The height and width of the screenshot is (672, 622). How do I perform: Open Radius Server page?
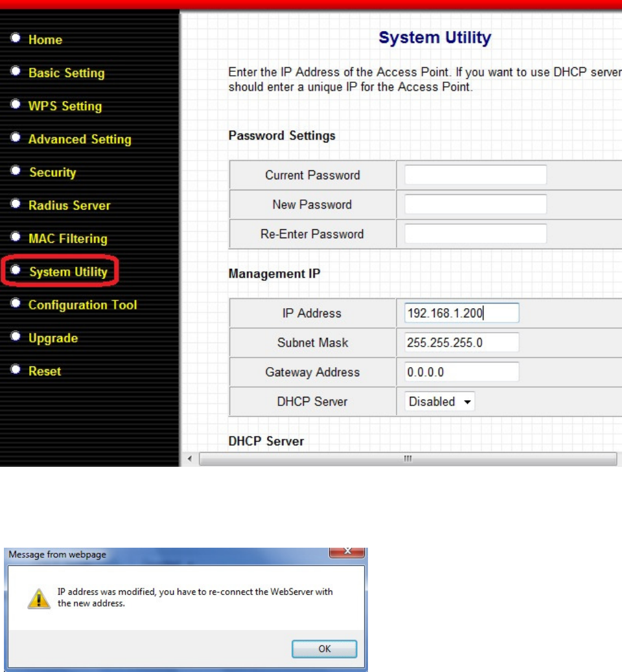coord(69,205)
